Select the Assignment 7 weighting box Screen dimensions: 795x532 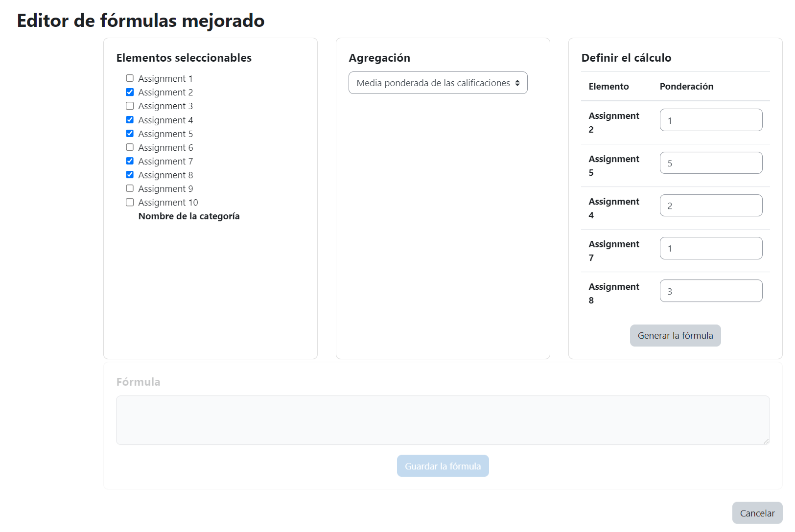[x=711, y=248]
